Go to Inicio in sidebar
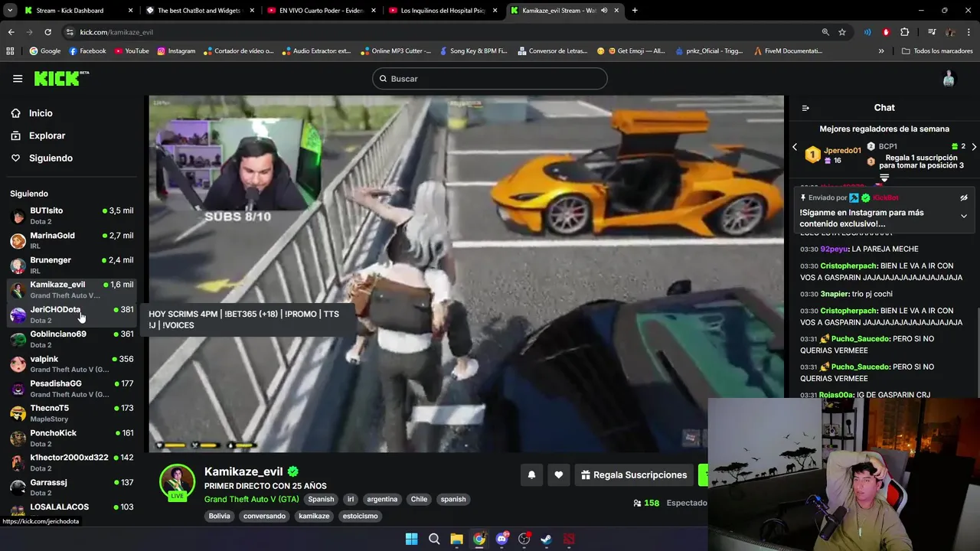The height and width of the screenshot is (551, 980). [x=41, y=113]
